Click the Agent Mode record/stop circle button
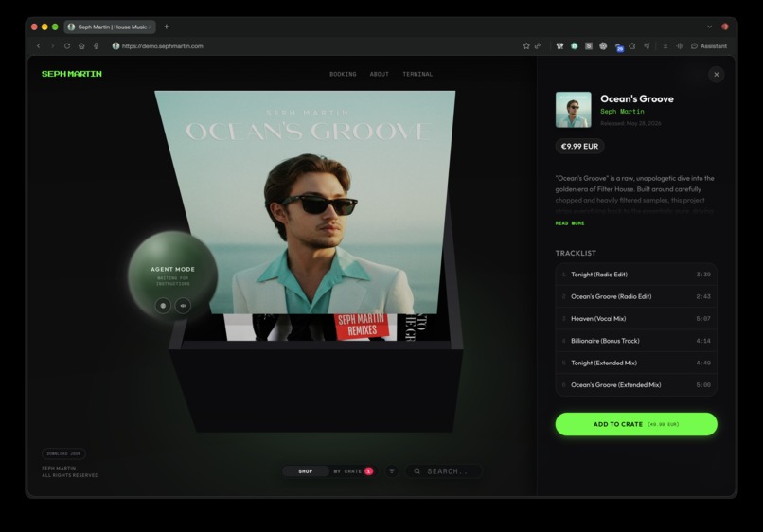 tap(163, 306)
